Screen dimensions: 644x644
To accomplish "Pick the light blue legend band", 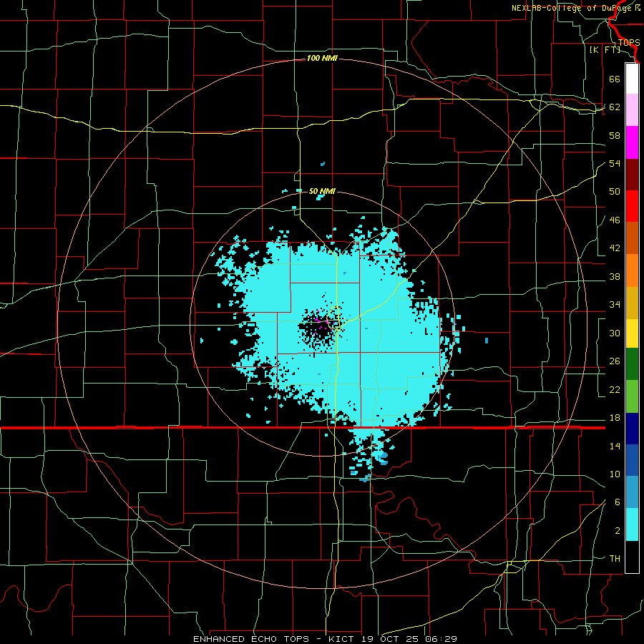I will click(x=632, y=492).
